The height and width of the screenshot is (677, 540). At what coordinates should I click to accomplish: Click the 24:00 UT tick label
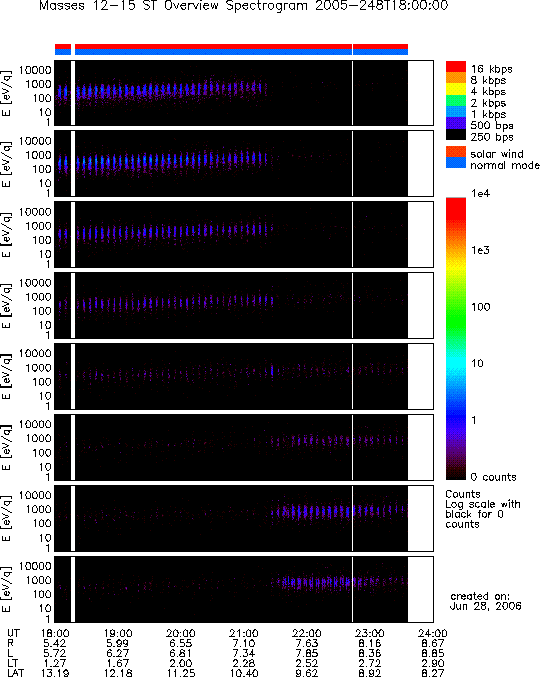pos(433,633)
